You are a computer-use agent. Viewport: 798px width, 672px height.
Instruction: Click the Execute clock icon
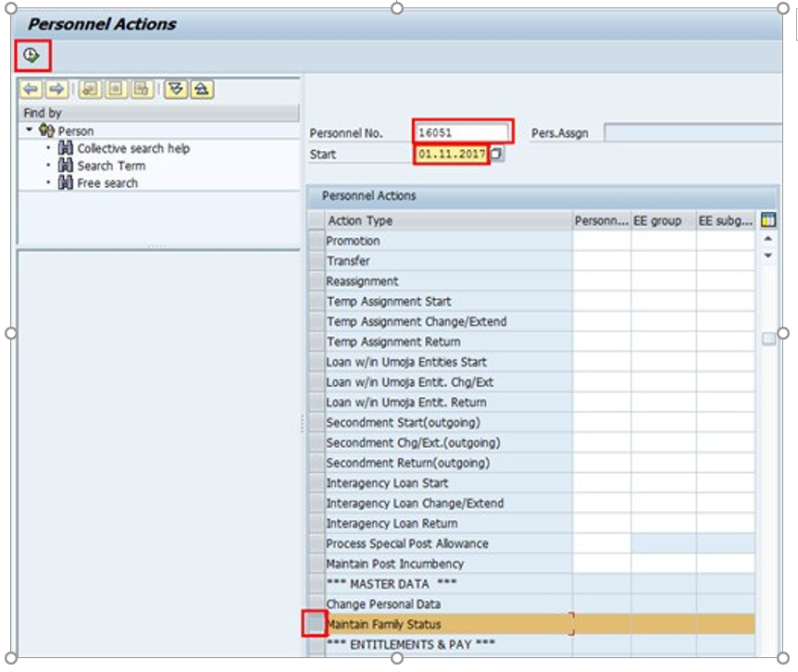pyautogui.click(x=31, y=55)
